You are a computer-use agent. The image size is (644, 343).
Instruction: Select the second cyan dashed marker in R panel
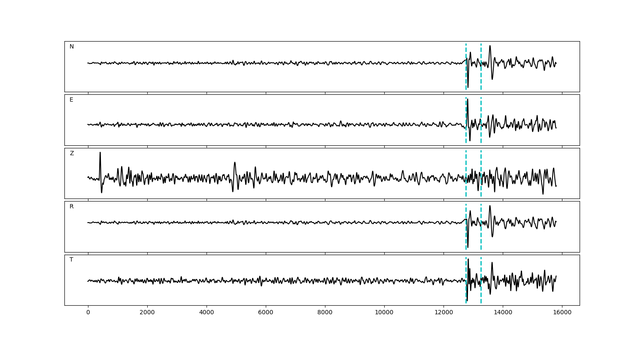tap(481, 236)
